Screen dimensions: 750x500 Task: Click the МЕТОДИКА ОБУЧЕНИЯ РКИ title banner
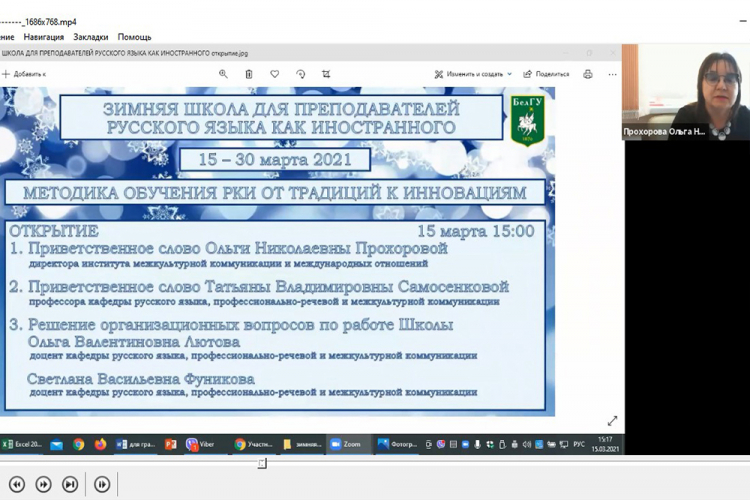click(x=275, y=192)
